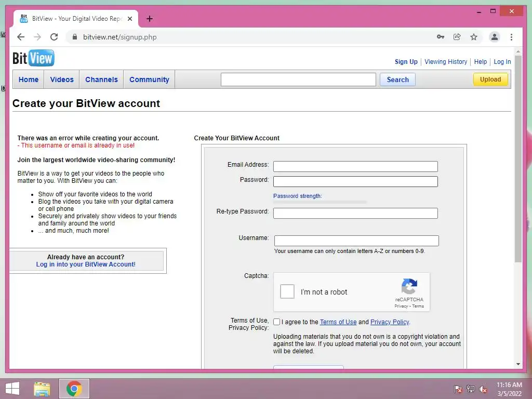Viewport: 532px width, 399px height.
Task: Click the Password strength meter bar
Action: point(320,202)
